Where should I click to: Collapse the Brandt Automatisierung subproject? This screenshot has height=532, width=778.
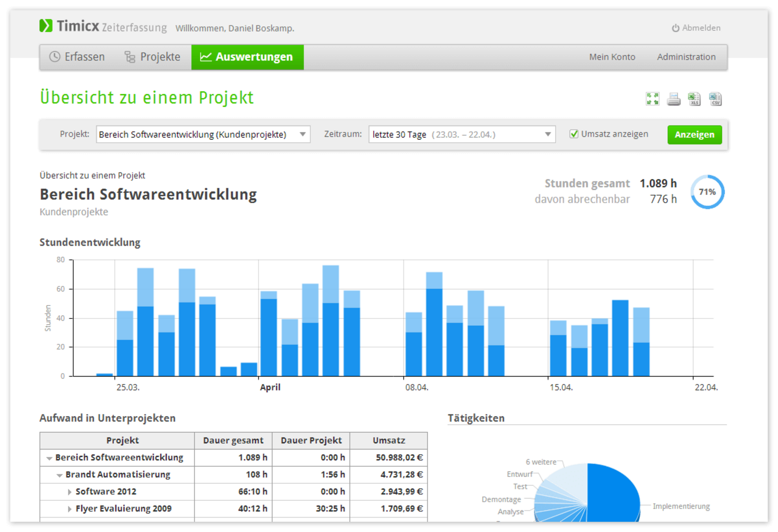[59, 475]
